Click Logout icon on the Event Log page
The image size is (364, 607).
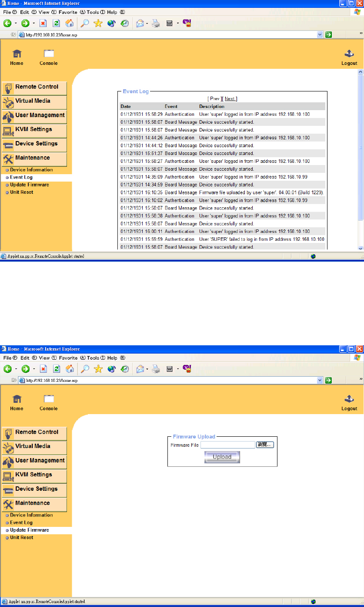click(349, 57)
